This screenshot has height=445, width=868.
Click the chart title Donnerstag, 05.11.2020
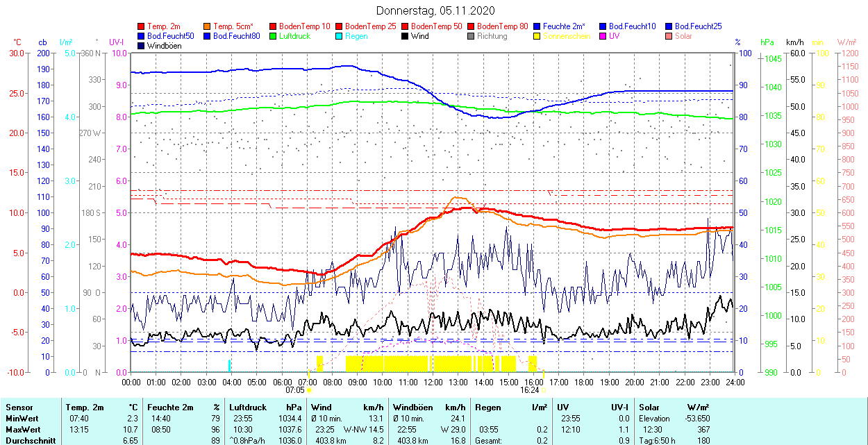click(435, 10)
